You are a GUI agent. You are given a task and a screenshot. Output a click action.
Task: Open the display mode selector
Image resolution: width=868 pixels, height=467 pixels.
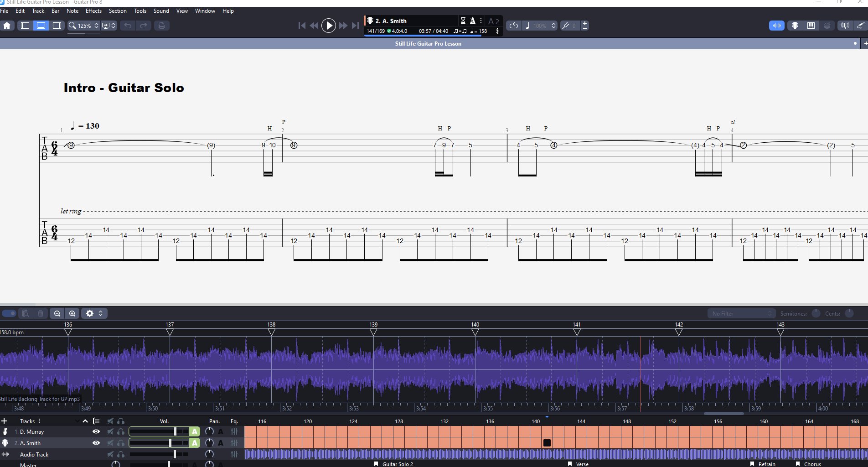click(109, 26)
